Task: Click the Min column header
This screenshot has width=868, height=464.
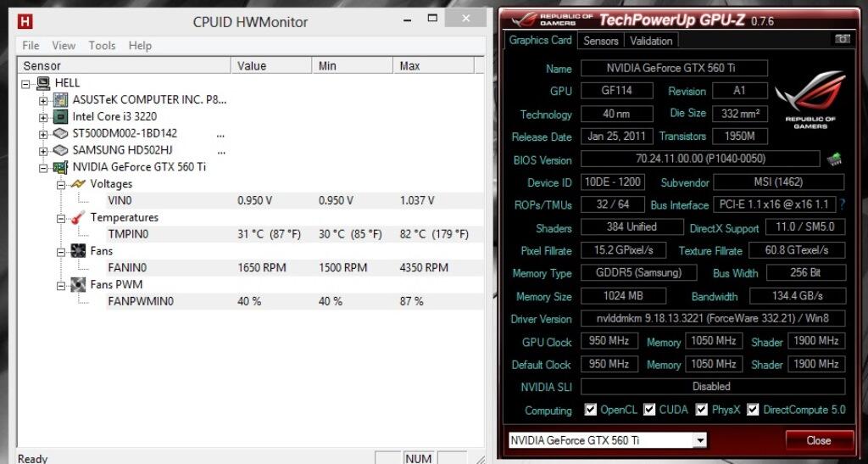Action: (x=353, y=66)
